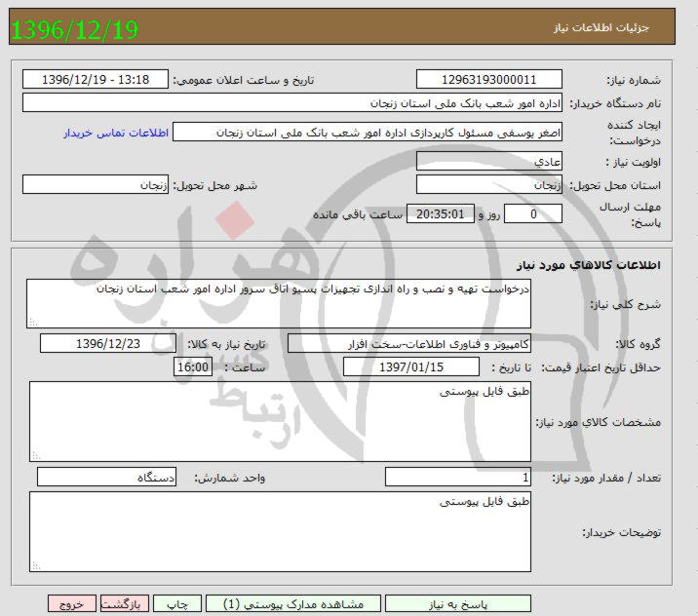
Task: Click the ایجاد کننده درخواست field
Action: [x=368, y=133]
